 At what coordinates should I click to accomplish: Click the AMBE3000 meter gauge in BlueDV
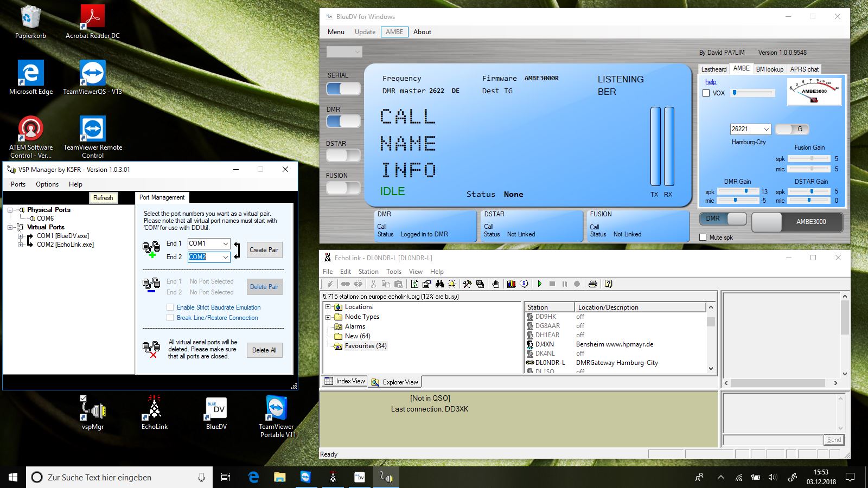[814, 91]
